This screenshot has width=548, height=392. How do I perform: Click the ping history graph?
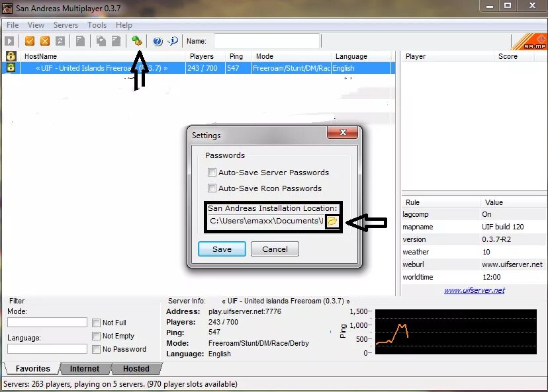(x=456, y=332)
